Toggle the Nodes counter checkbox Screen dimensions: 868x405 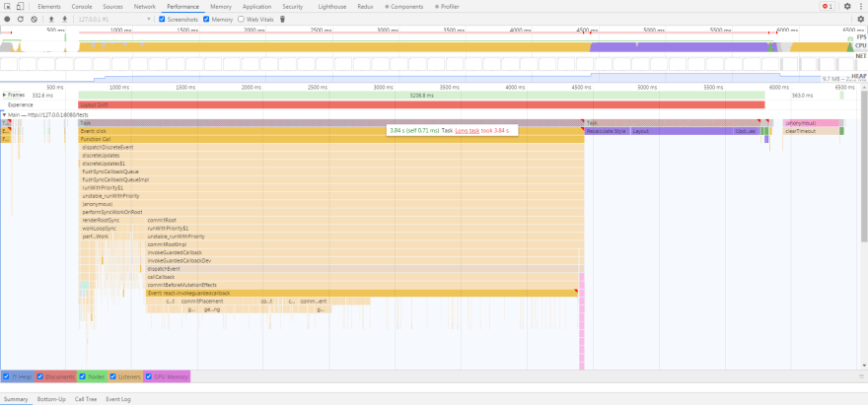[83, 376]
